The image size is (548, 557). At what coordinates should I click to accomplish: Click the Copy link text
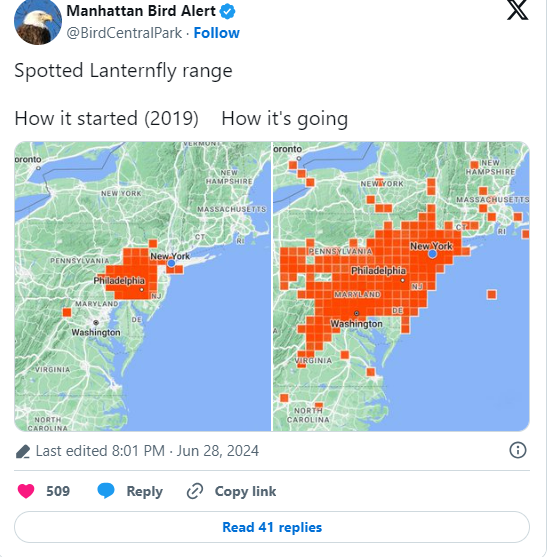click(245, 491)
